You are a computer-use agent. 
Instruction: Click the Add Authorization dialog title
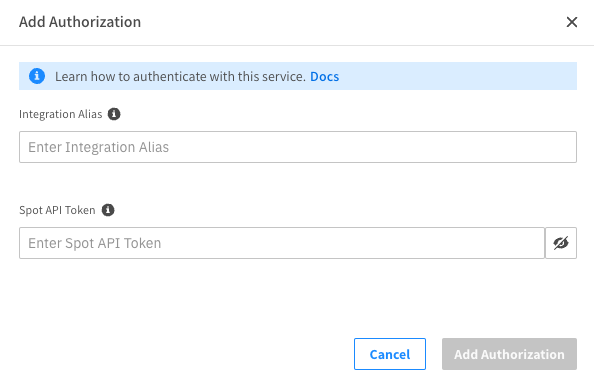pos(80,22)
